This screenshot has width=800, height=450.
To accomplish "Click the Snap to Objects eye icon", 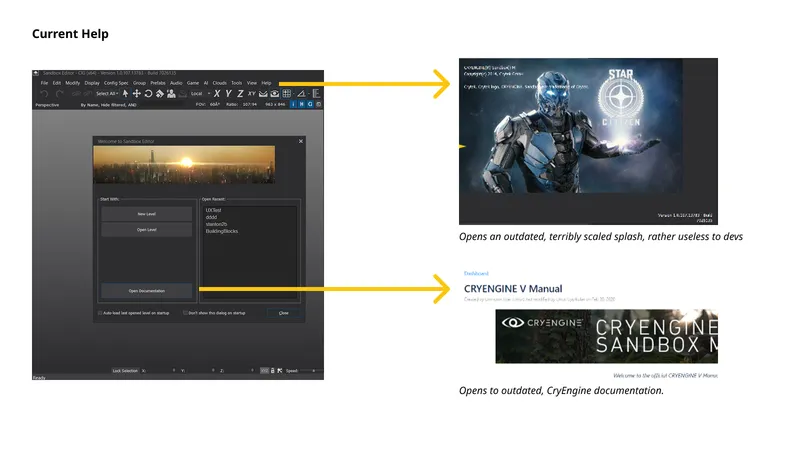I will [x=274, y=93].
